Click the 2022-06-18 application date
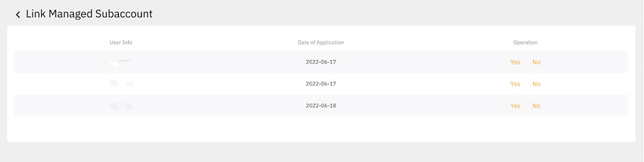This screenshot has width=644, height=162. 321,106
